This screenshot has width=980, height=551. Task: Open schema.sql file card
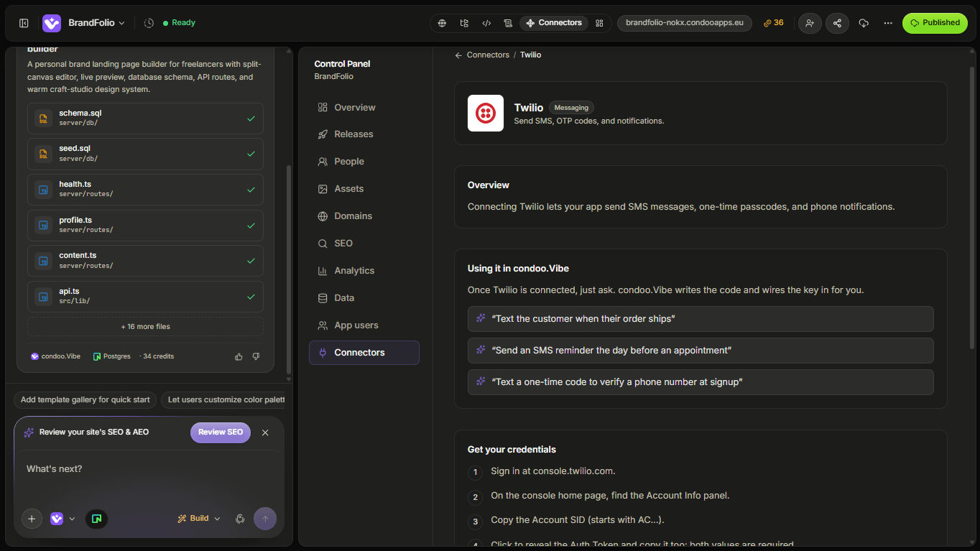(x=145, y=118)
